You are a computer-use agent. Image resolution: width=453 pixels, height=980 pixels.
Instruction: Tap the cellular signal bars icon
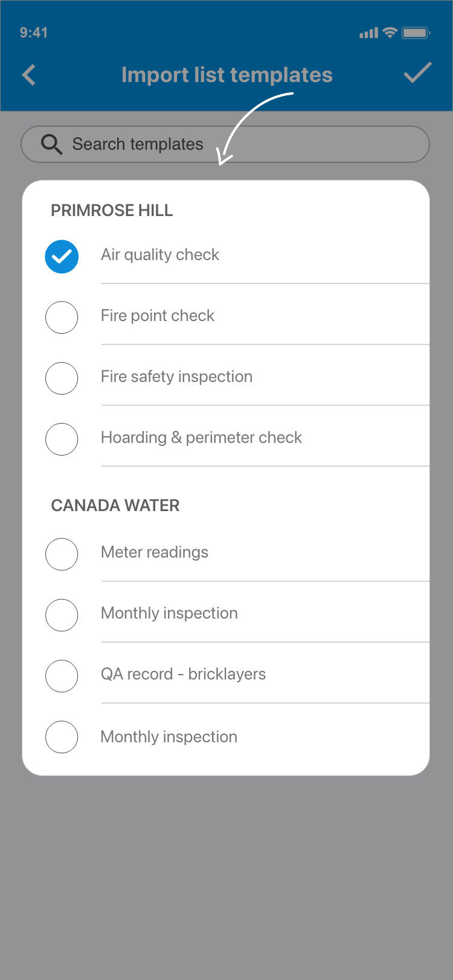(x=368, y=33)
